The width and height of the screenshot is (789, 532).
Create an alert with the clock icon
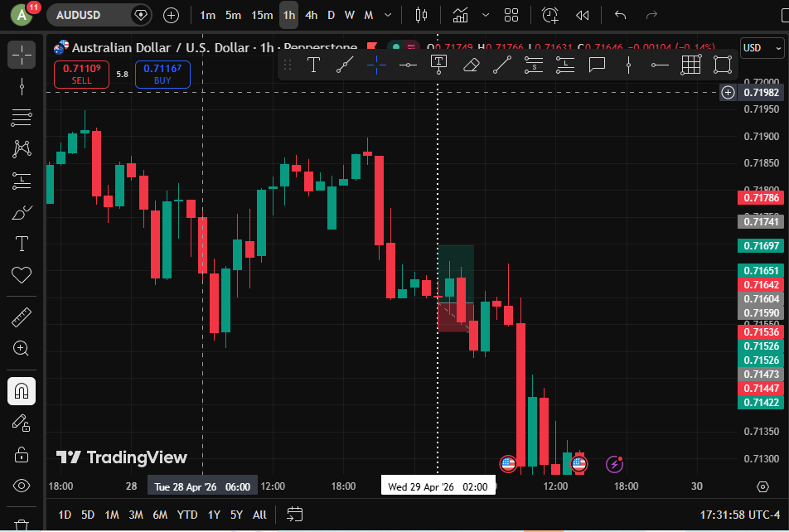[550, 15]
